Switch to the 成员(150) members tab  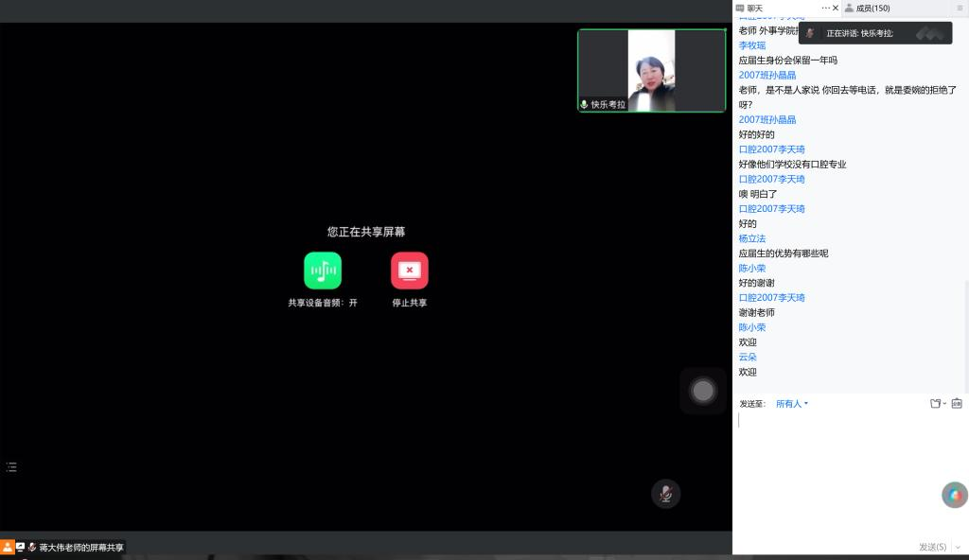coord(872,9)
